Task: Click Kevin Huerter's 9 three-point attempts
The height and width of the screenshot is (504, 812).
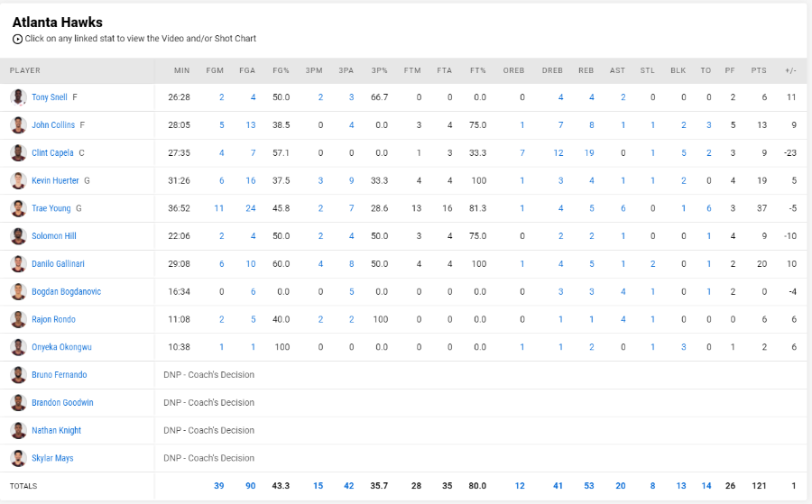Action: pyautogui.click(x=352, y=180)
